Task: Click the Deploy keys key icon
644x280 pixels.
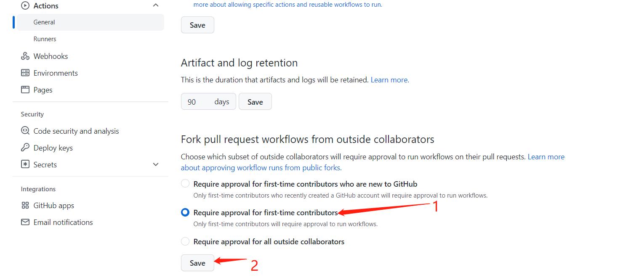Action: click(25, 148)
